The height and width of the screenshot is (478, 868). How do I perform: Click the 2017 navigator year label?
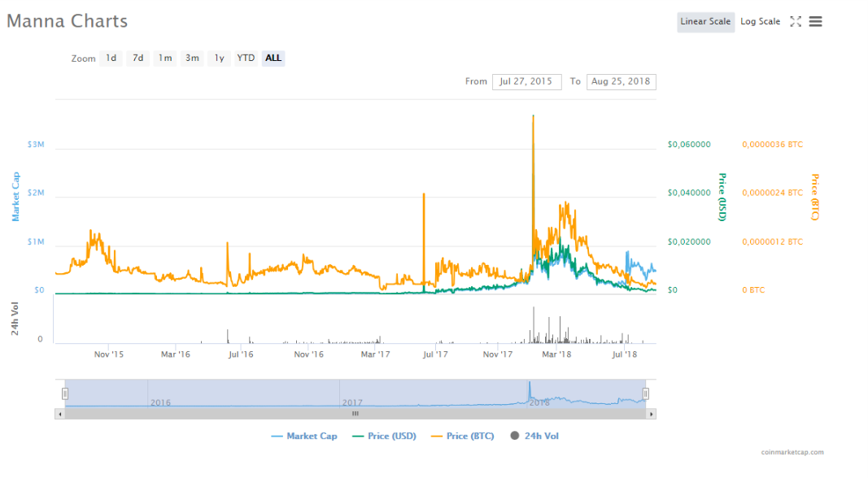[x=352, y=402]
